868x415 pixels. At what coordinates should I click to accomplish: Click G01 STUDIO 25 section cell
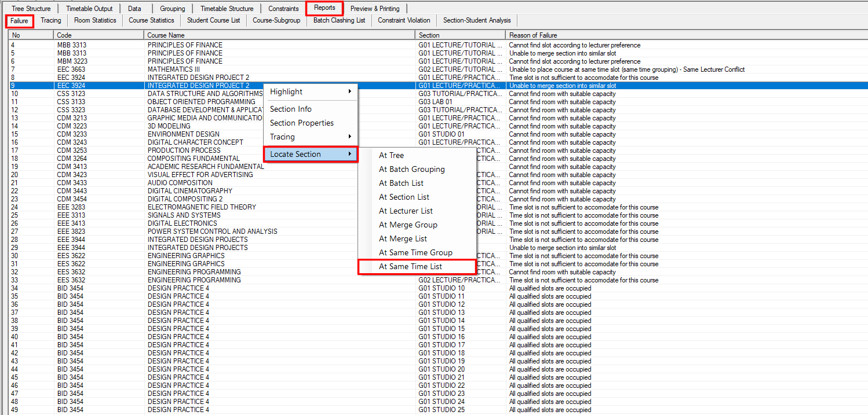[442, 410]
